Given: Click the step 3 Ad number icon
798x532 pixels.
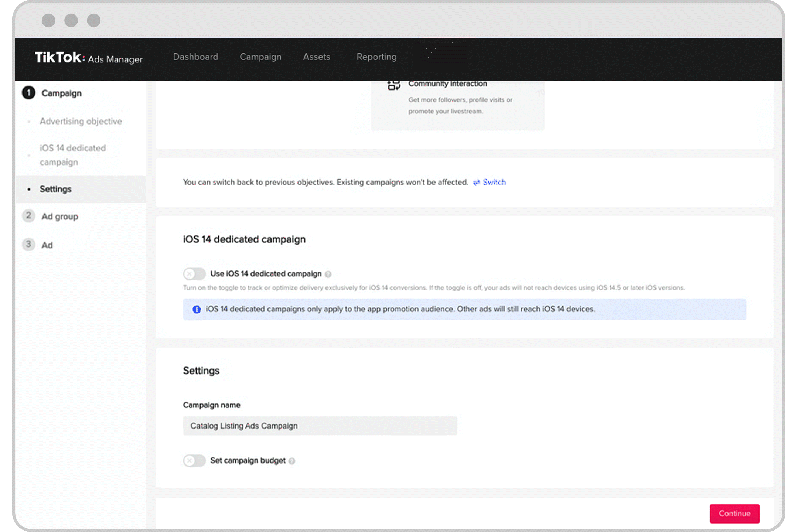Looking at the screenshot, I should [x=28, y=245].
